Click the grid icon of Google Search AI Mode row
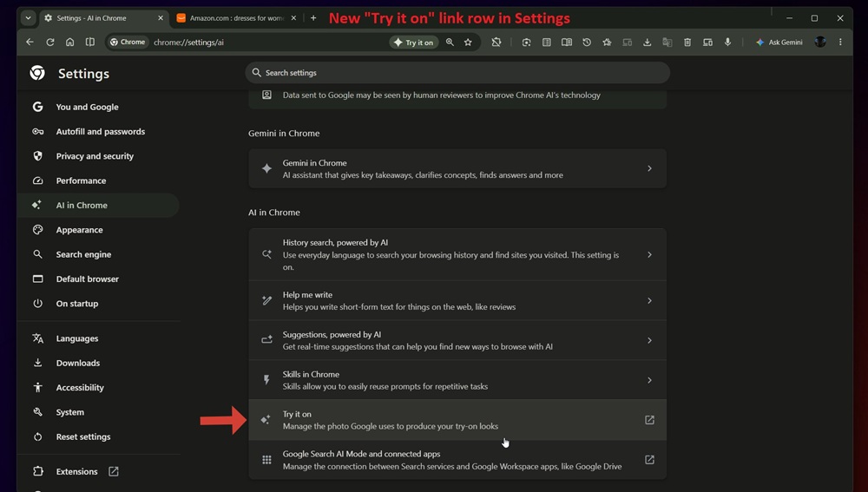Image resolution: width=868 pixels, height=492 pixels. [x=266, y=460]
